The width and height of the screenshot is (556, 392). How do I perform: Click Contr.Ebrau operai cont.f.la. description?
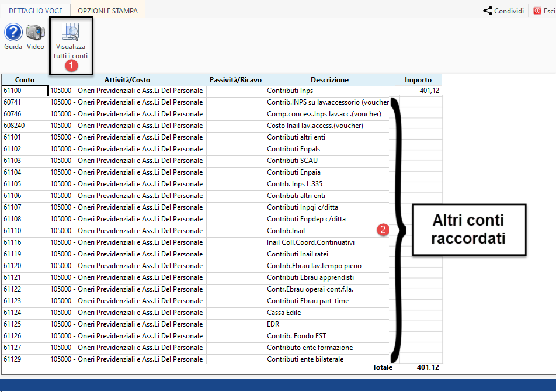coord(327,290)
